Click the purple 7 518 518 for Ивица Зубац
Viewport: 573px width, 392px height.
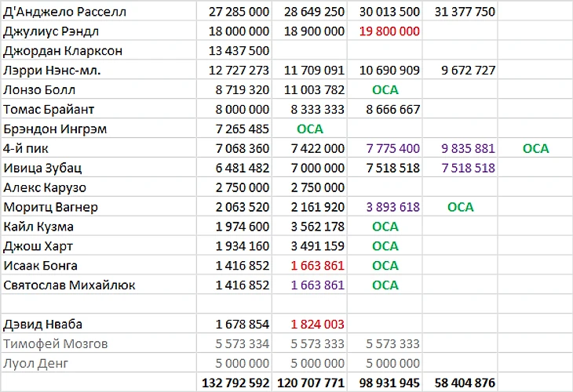(x=460, y=168)
